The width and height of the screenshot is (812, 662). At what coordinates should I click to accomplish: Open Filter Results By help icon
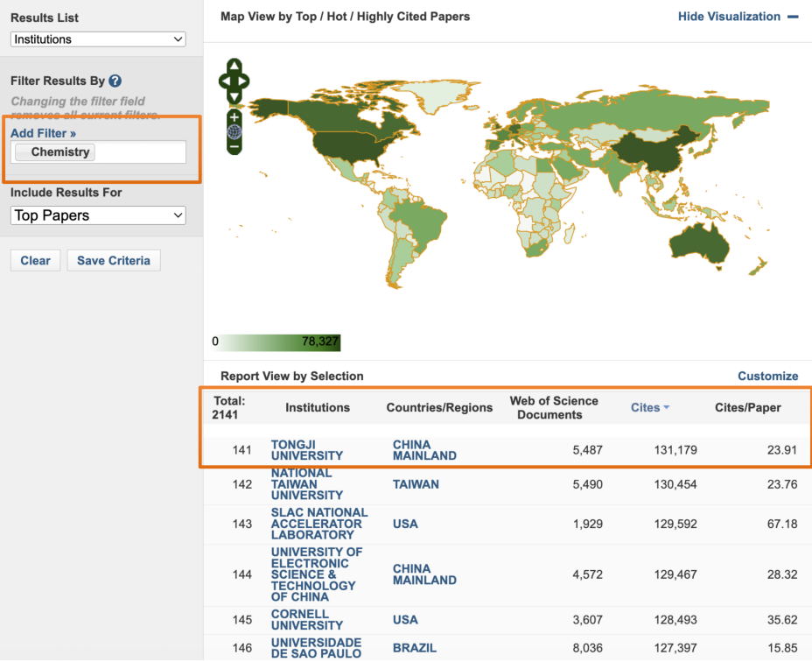(x=115, y=81)
